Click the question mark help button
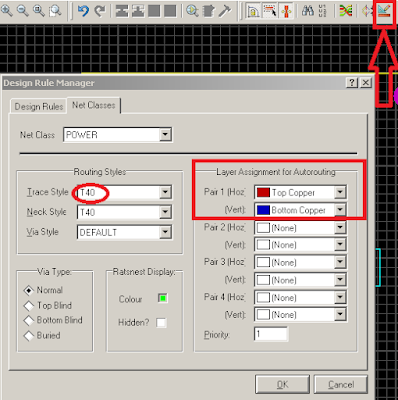The height and width of the screenshot is (400, 398). [x=352, y=82]
